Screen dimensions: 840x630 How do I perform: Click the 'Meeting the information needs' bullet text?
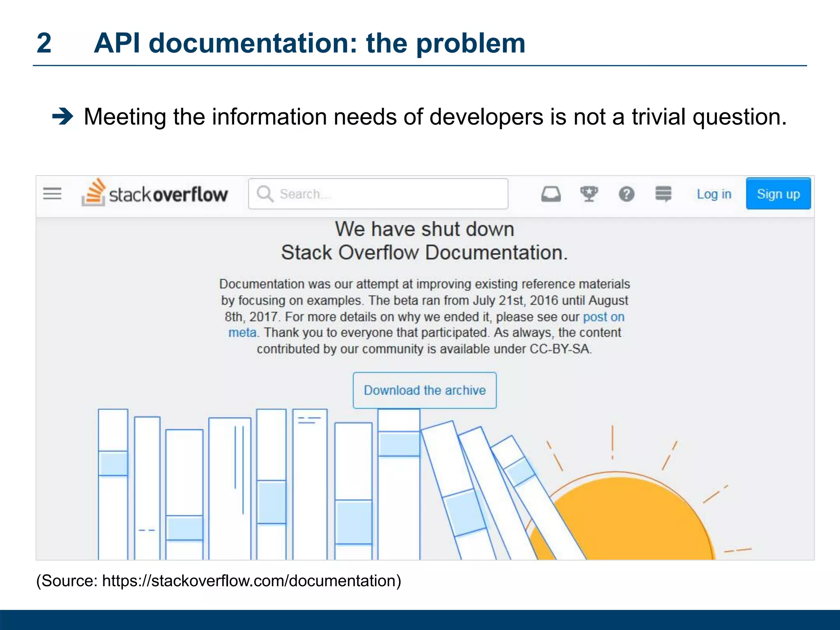pos(435,117)
